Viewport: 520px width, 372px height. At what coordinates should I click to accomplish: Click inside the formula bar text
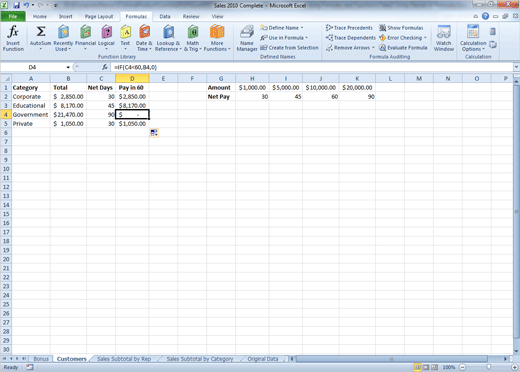click(136, 67)
